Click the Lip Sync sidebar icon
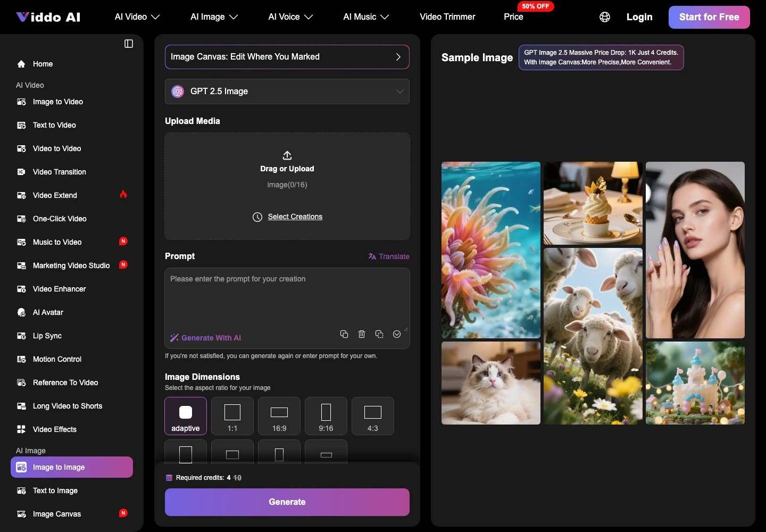The height and width of the screenshot is (532, 766). tap(21, 336)
